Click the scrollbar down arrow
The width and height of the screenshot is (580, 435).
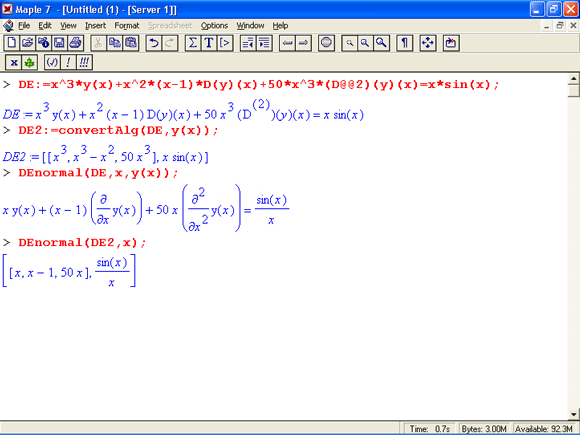tap(574, 414)
